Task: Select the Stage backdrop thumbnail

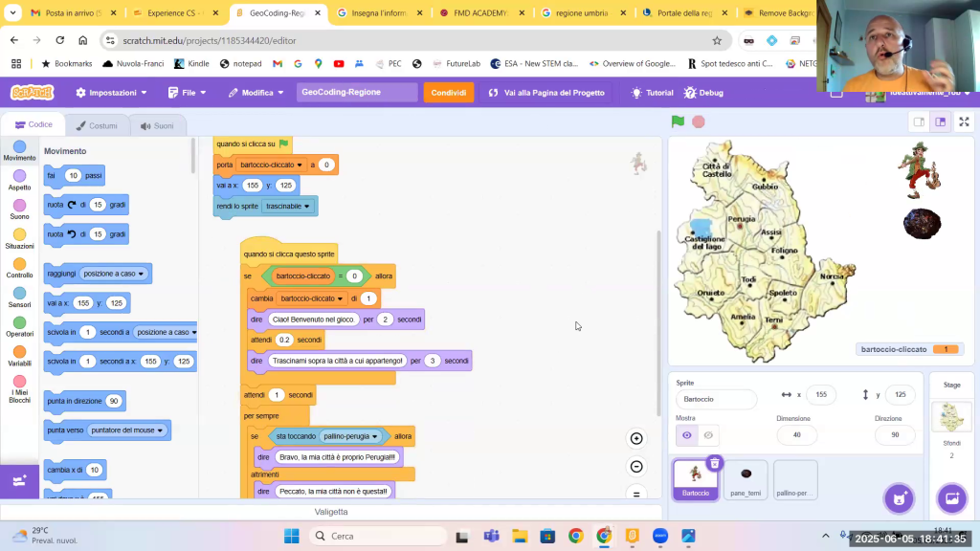Action: (952, 416)
